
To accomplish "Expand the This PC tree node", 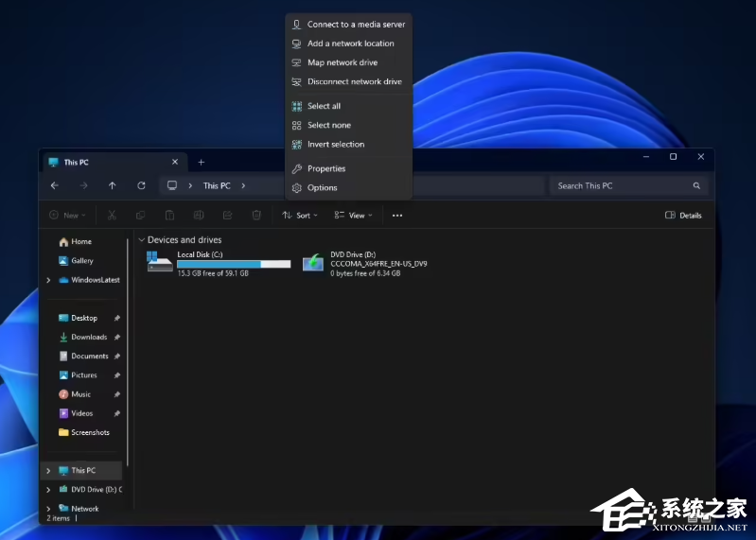I will click(x=48, y=471).
